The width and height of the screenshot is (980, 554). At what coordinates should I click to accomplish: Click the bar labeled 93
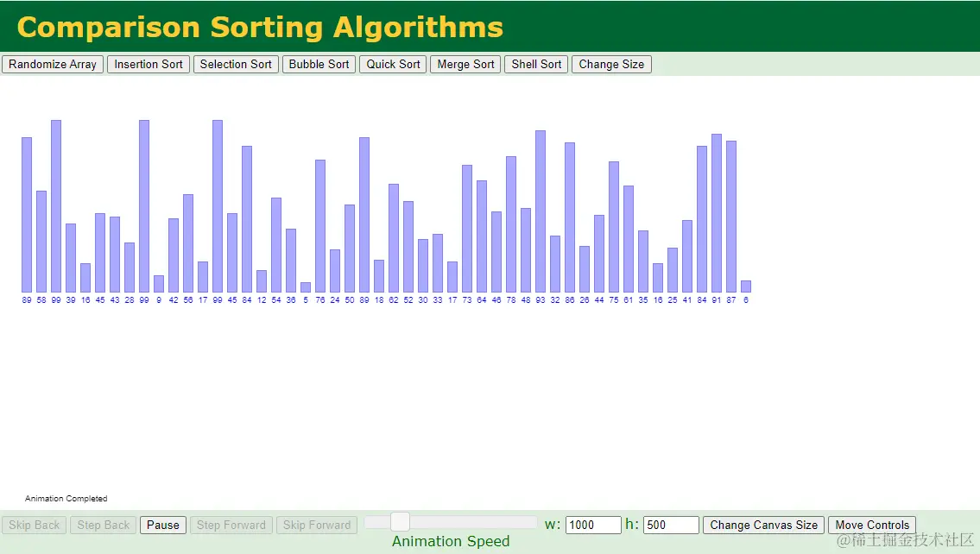540,211
